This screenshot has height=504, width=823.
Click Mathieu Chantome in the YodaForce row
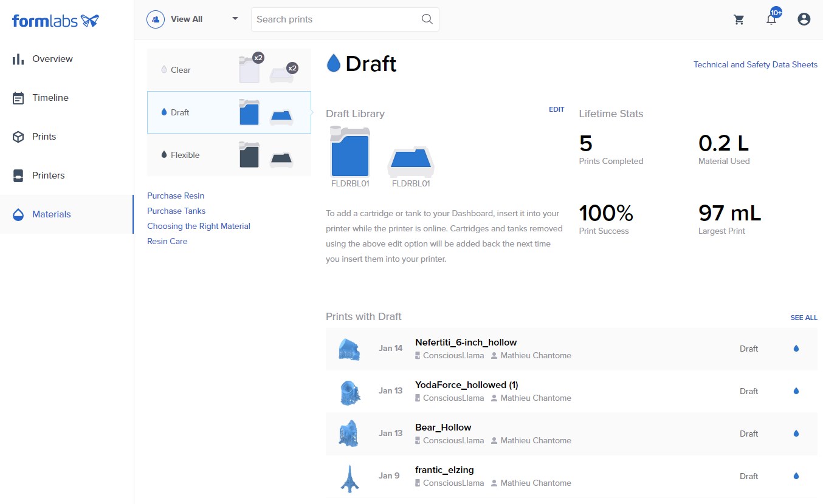click(x=535, y=398)
